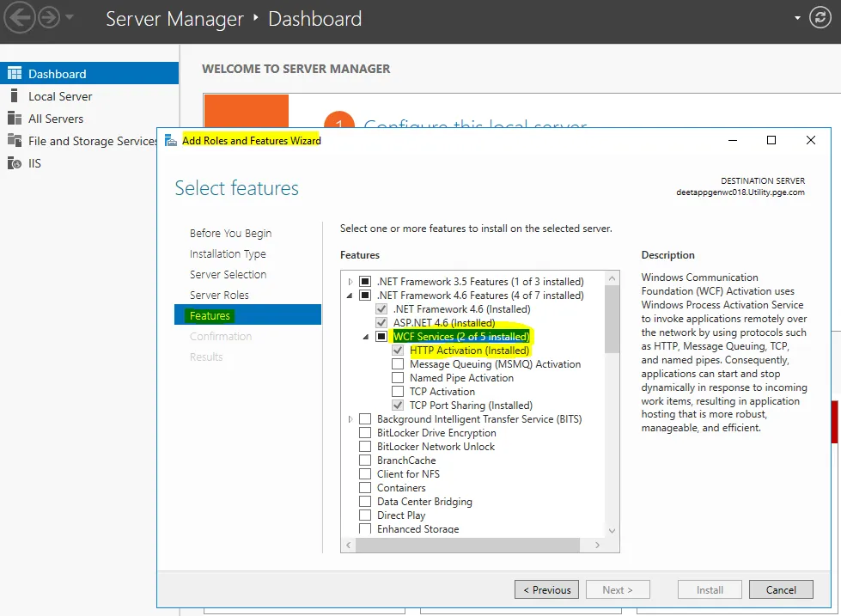Click the Dashboard icon in the sidebar
Image resolution: width=841 pixels, height=616 pixels.
tap(15, 74)
